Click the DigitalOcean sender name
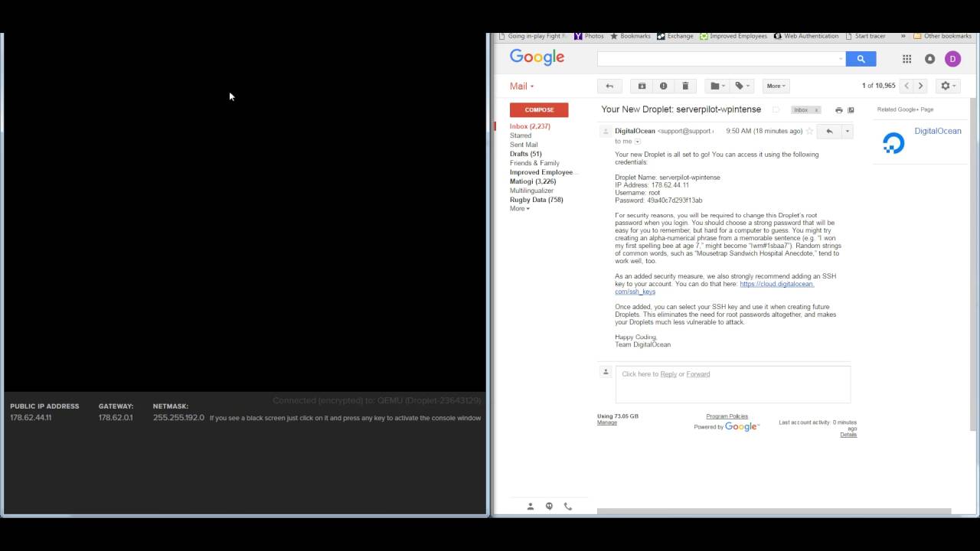The image size is (980, 551). point(635,131)
